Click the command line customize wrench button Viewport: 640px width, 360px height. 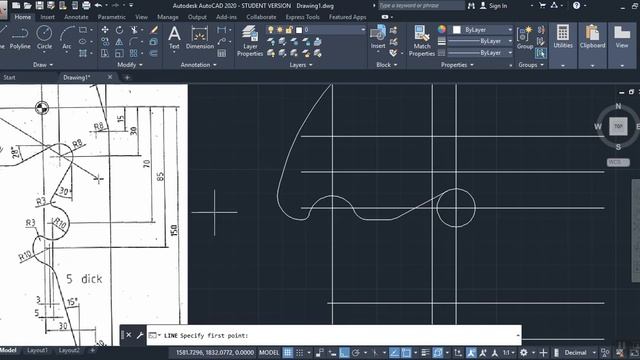(x=140, y=336)
